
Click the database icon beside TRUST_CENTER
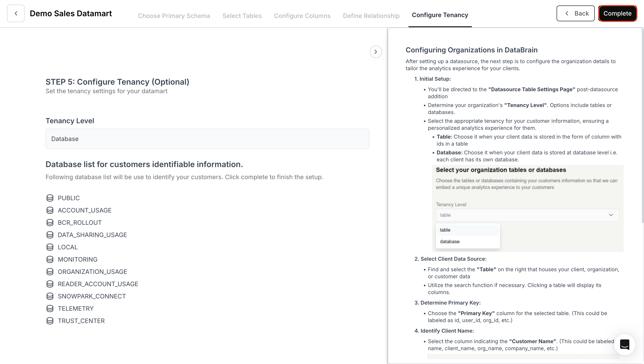(x=50, y=321)
